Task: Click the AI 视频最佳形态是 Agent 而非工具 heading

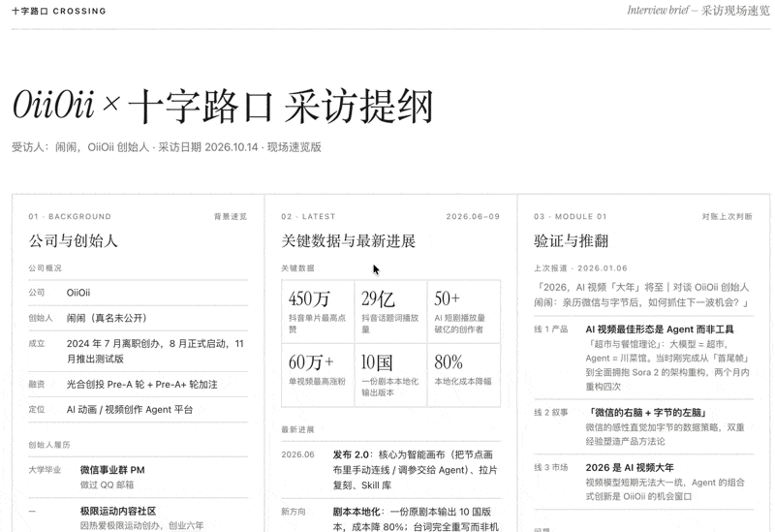Action: pos(660,329)
